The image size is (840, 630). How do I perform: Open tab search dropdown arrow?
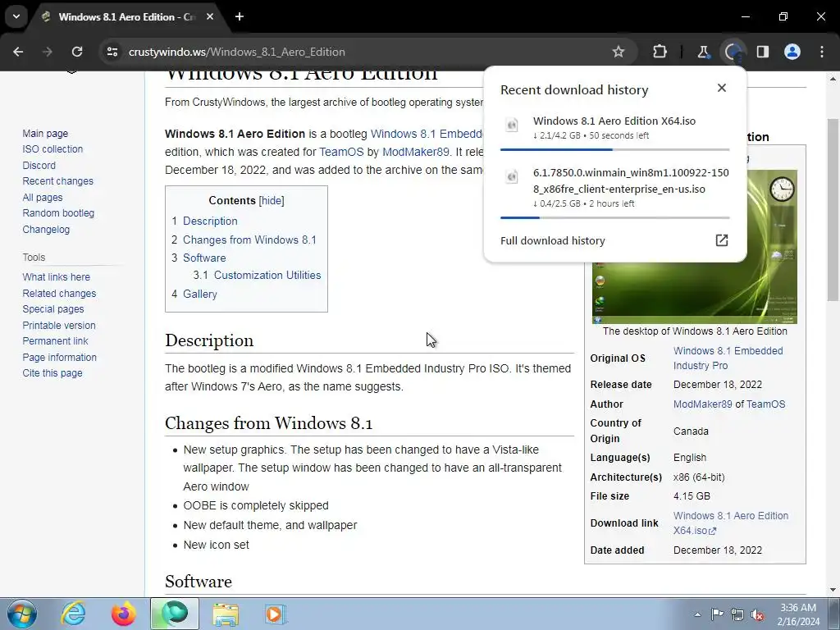16,16
